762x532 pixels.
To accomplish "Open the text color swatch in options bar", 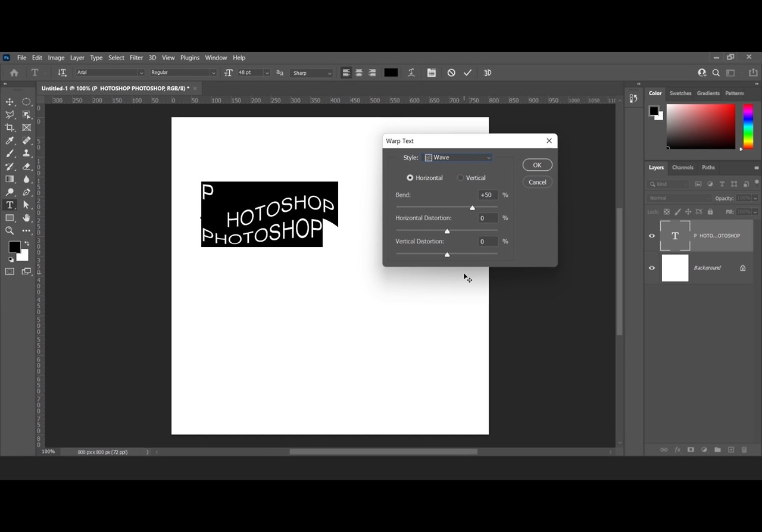I will click(x=391, y=73).
